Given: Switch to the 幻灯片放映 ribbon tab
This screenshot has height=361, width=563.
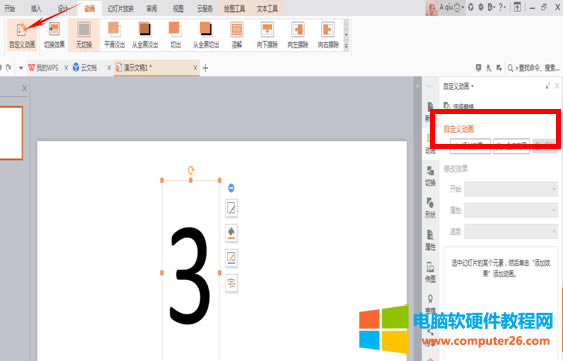Looking at the screenshot, I should (x=120, y=9).
